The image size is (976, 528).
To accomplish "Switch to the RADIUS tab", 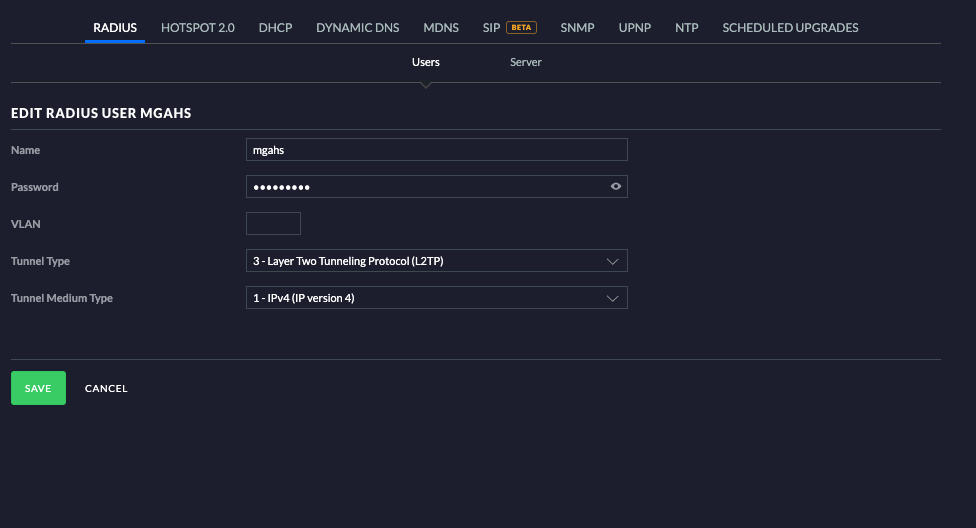I will pos(115,28).
